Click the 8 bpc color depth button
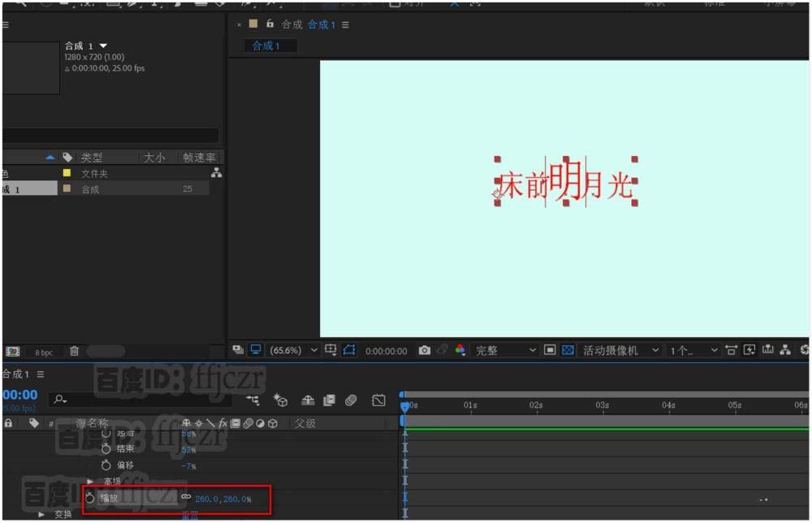 [x=41, y=352]
